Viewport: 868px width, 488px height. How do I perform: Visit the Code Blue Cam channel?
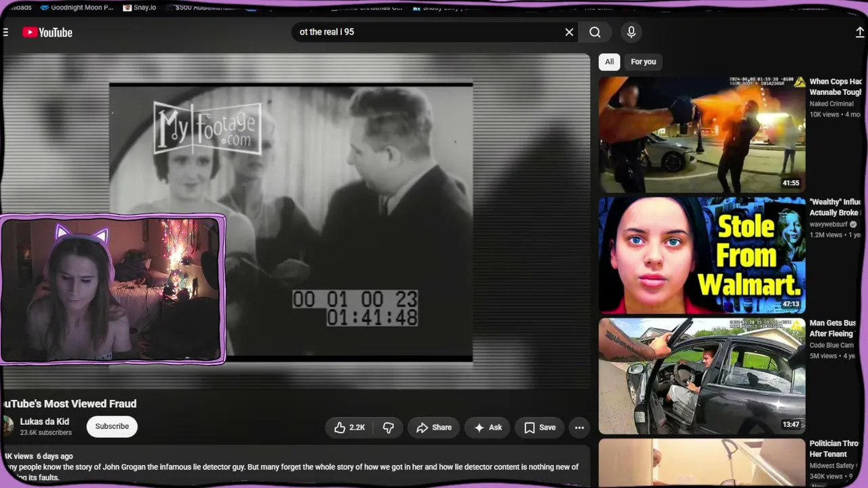click(x=833, y=345)
